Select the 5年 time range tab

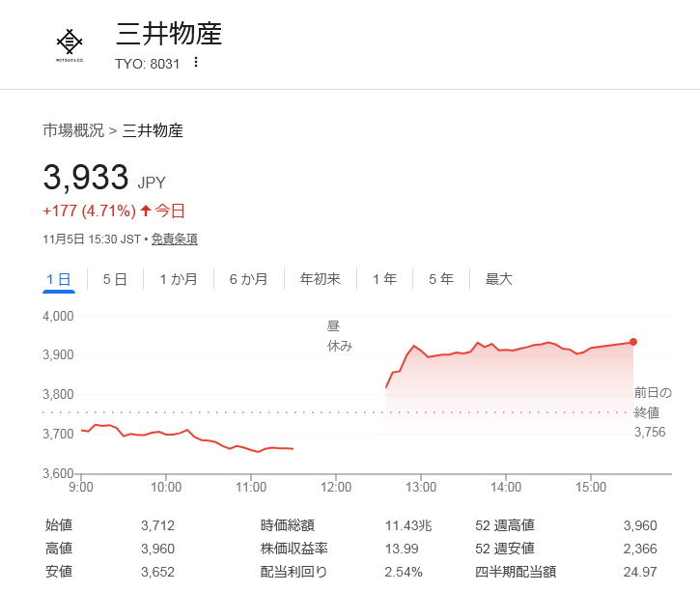(x=440, y=279)
